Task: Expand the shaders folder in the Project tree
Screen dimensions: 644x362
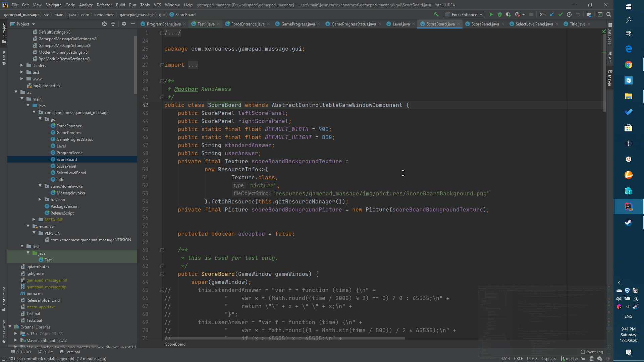Action: pyautogui.click(x=21, y=65)
